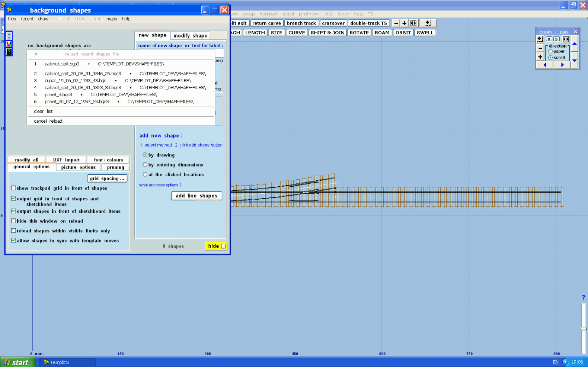Select 'scroll' direction radio button

[550, 58]
